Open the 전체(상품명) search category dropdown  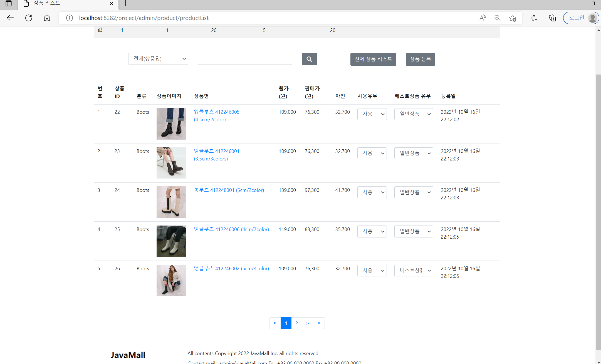click(x=158, y=59)
